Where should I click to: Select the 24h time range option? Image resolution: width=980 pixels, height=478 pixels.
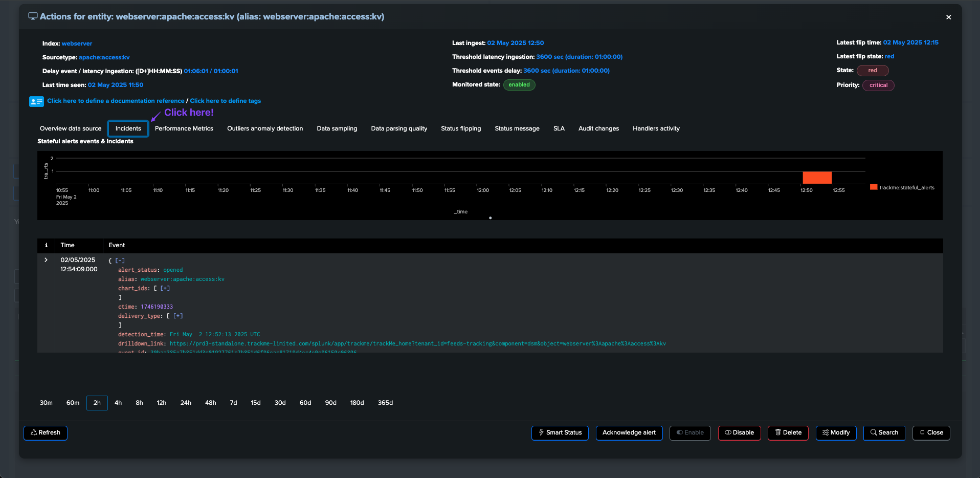pyautogui.click(x=186, y=403)
